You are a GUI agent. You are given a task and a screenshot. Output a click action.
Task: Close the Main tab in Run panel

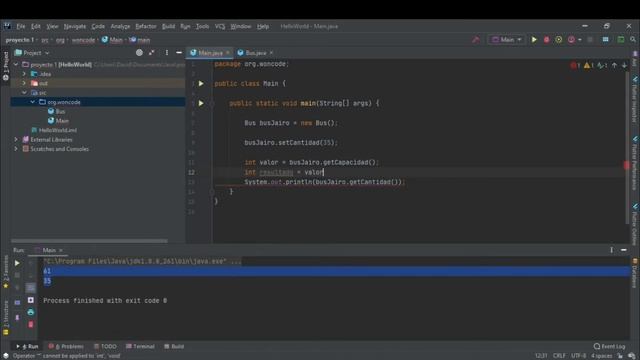click(61, 250)
